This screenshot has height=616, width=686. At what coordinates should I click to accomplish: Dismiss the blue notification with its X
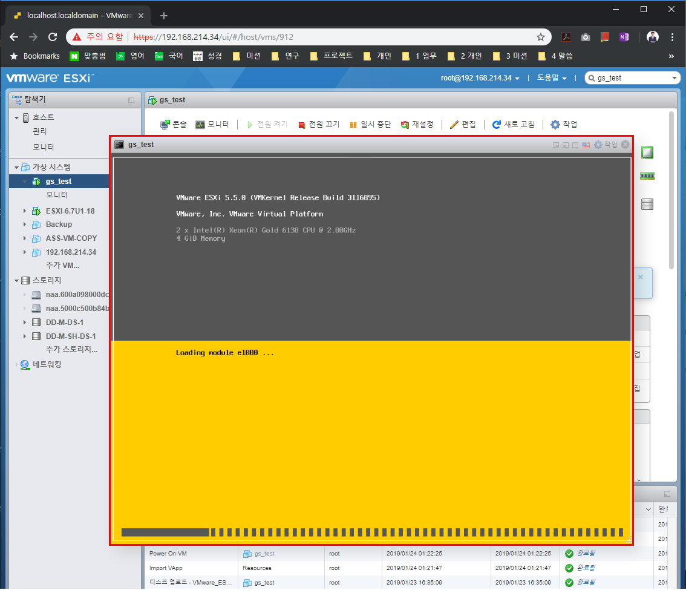641,277
